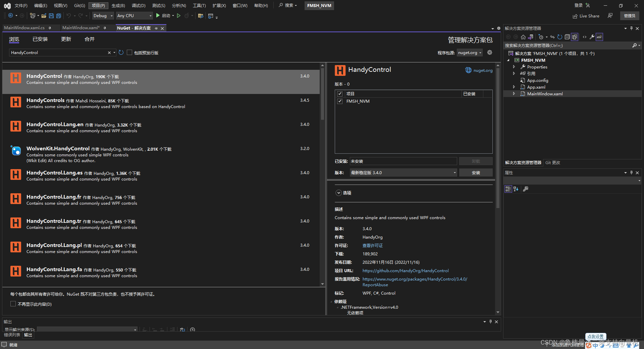Clear the HandyControl search text with X
644x349 pixels.
pos(109,53)
